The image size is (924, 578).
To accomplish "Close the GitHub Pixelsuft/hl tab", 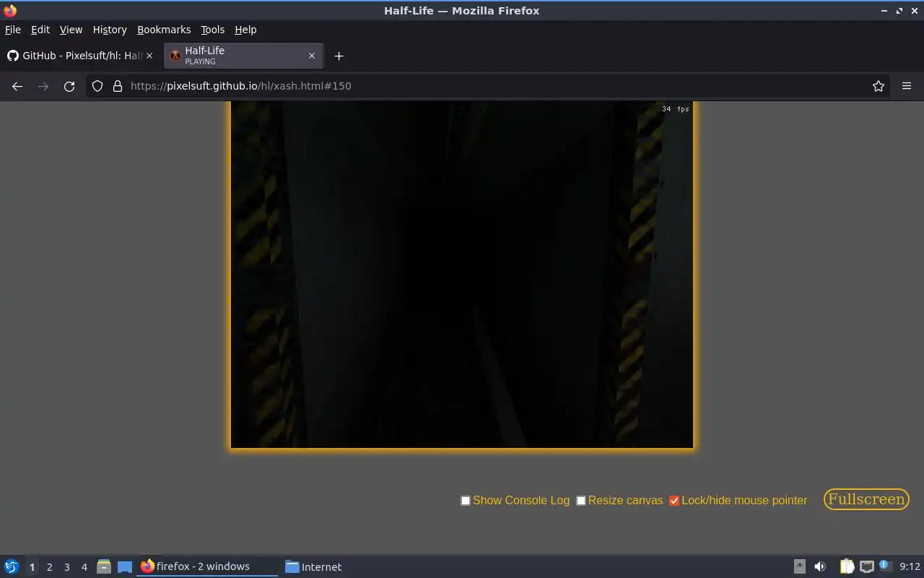I will coord(149,56).
